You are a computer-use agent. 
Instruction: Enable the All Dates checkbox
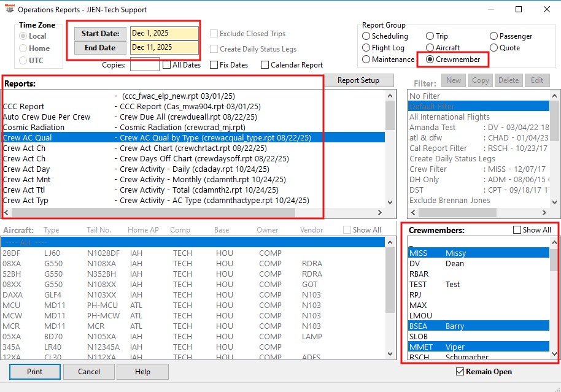pyautogui.click(x=166, y=65)
